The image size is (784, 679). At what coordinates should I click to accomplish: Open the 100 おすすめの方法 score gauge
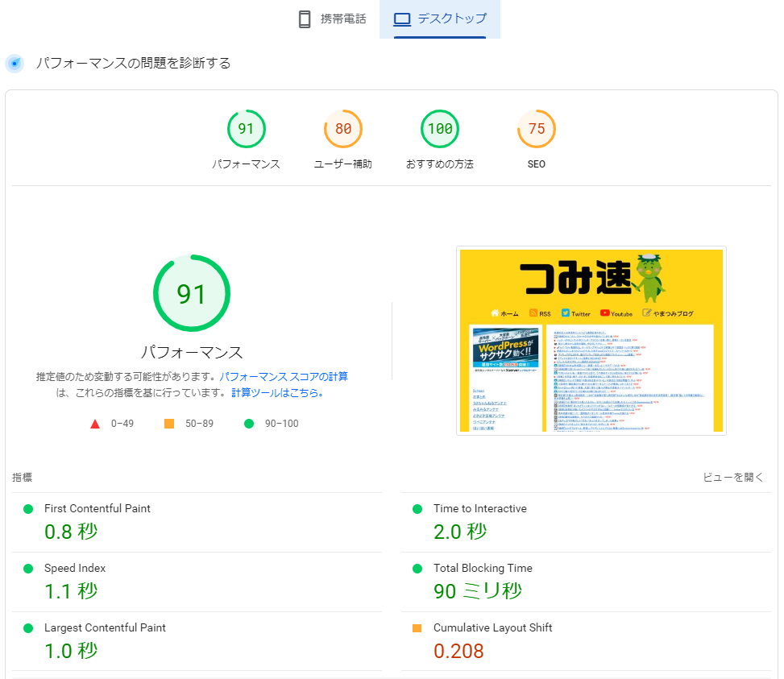pyautogui.click(x=439, y=129)
